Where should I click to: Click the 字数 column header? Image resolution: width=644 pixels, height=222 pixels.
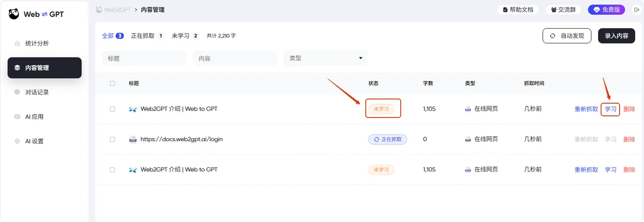[428, 83]
